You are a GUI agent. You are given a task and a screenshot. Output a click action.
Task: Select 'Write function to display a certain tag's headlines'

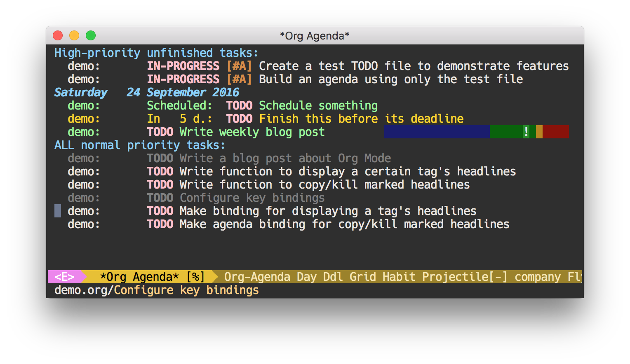pos(348,172)
